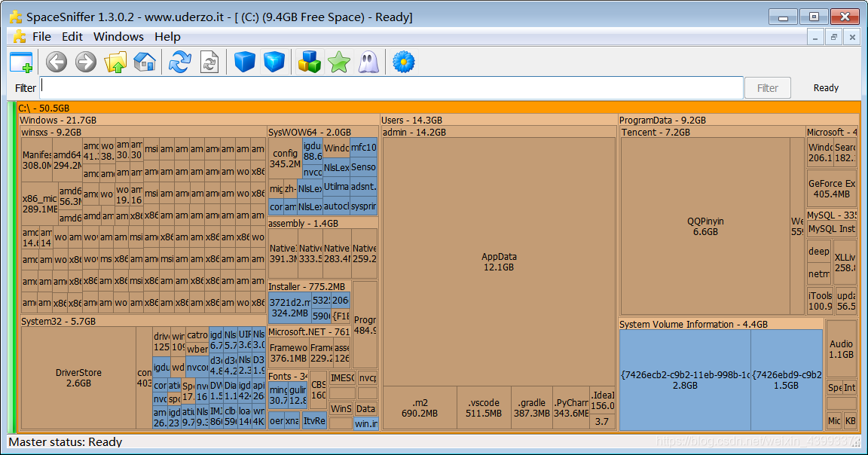Select the C:\ - 50.5GB root bar
The image size is (868, 455).
(x=439, y=108)
